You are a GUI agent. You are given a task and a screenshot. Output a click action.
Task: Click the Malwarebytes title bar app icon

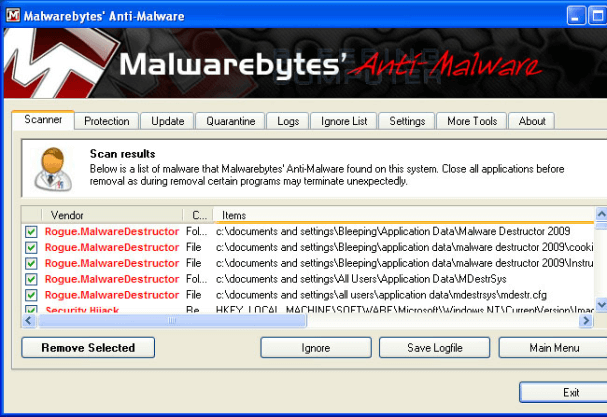click(13, 15)
